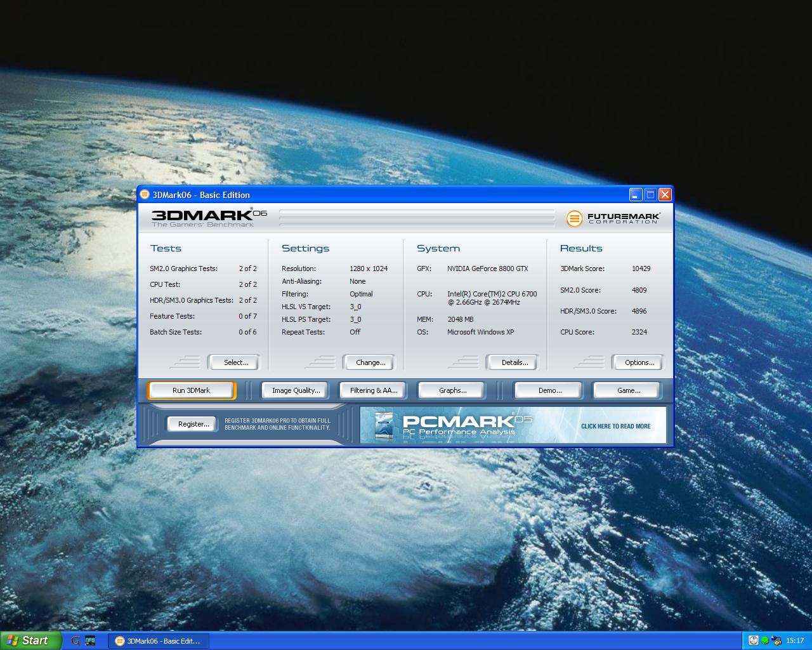Screen dimensions: 812x650
Task: Open the Filtering & AA tool
Action: point(373,390)
